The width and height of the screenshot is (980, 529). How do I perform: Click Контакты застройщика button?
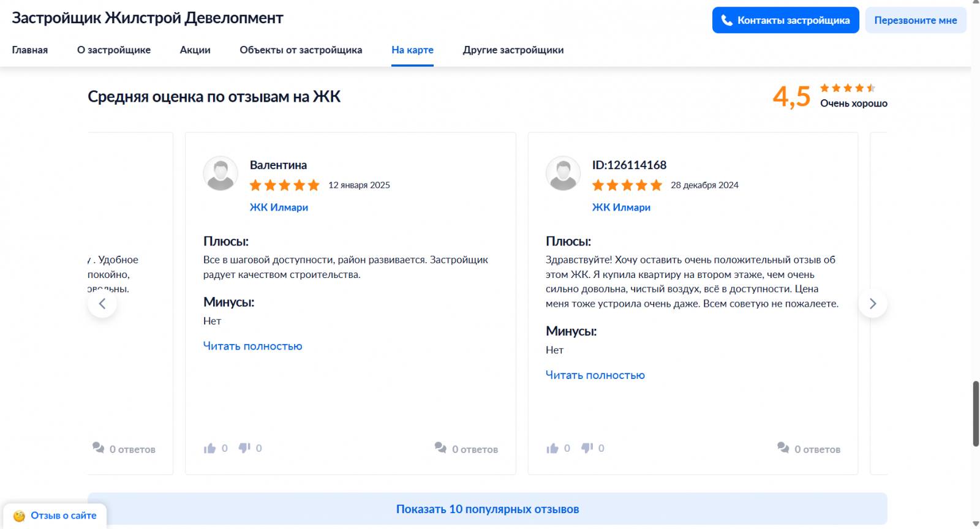(x=786, y=20)
